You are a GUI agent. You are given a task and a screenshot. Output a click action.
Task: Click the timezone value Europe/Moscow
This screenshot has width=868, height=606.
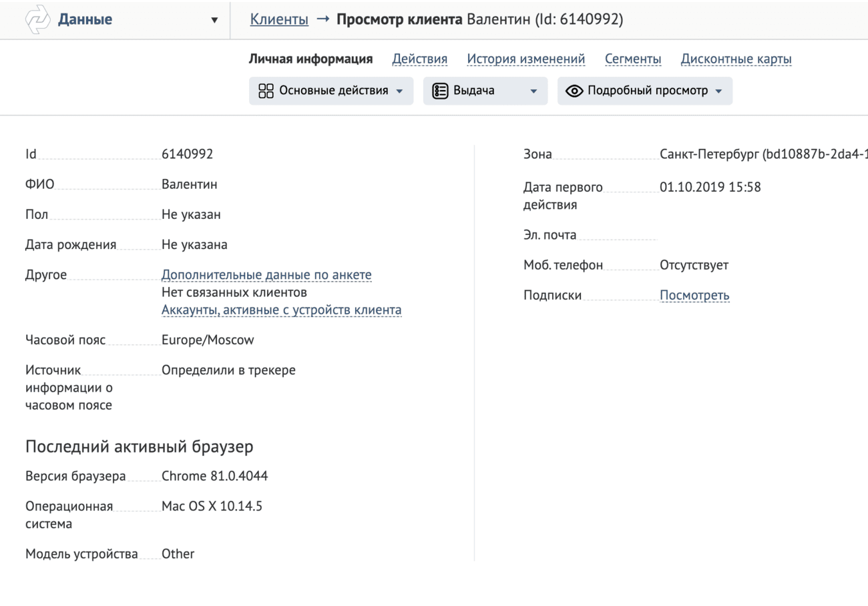pos(208,340)
